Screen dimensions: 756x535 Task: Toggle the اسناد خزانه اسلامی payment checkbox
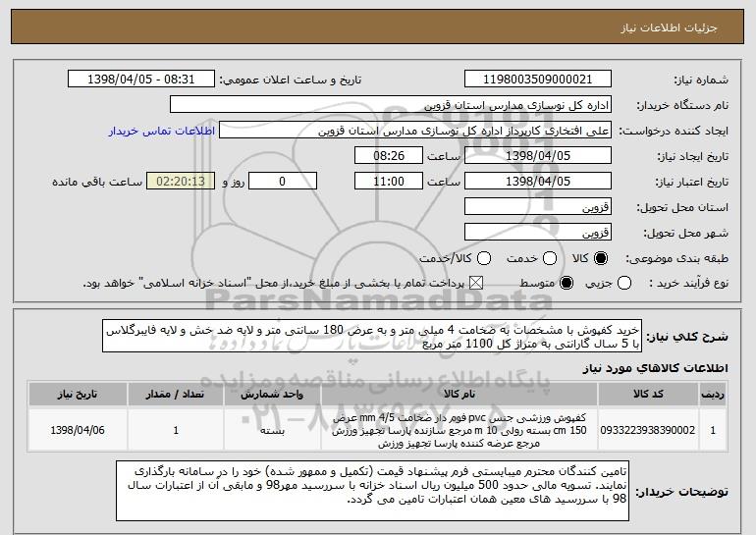click(476, 284)
